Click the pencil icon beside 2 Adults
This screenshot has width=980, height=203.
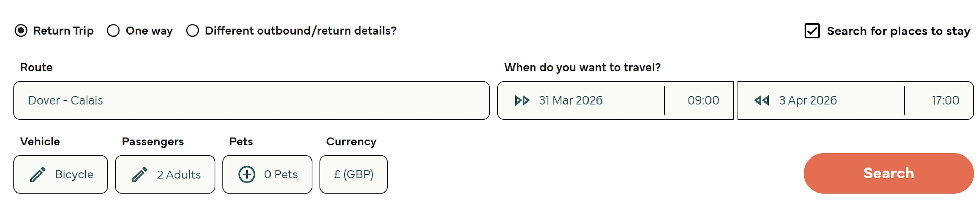(x=140, y=174)
